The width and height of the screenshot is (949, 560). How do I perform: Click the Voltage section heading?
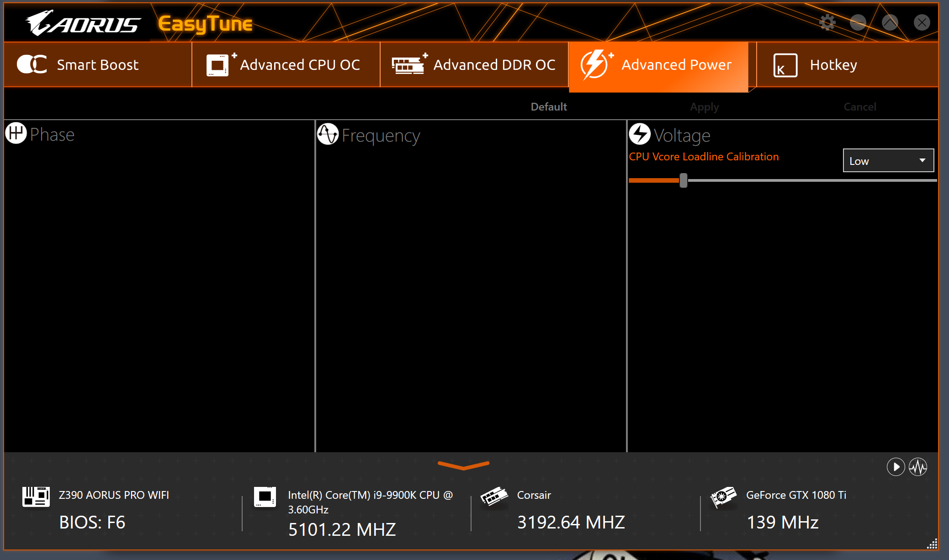(x=682, y=136)
